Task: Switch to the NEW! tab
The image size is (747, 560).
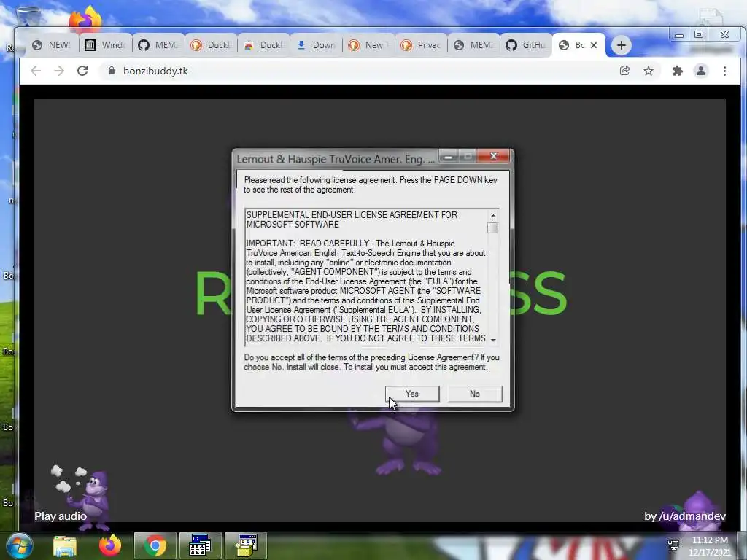Action: click(51, 45)
